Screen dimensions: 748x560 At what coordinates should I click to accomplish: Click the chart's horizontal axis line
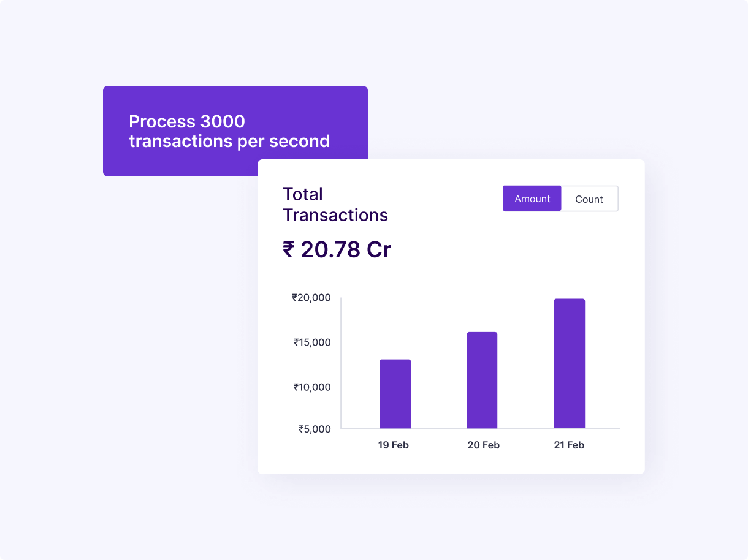[x=480, y=429]
